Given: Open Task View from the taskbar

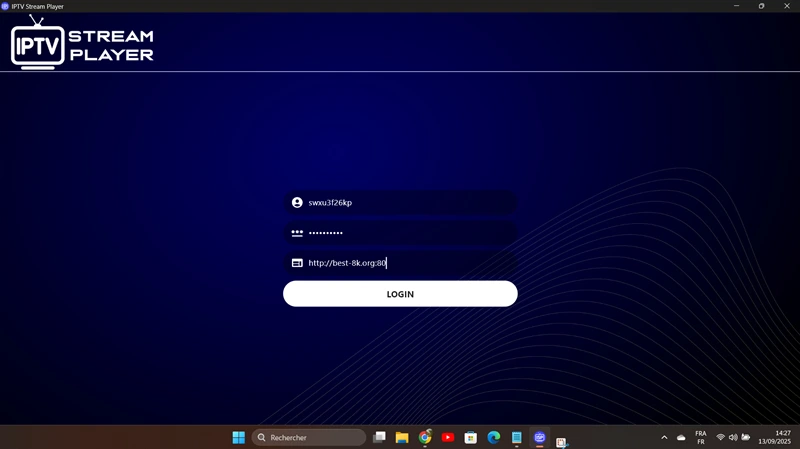Looking at the screenshot, I should point(379,437).
